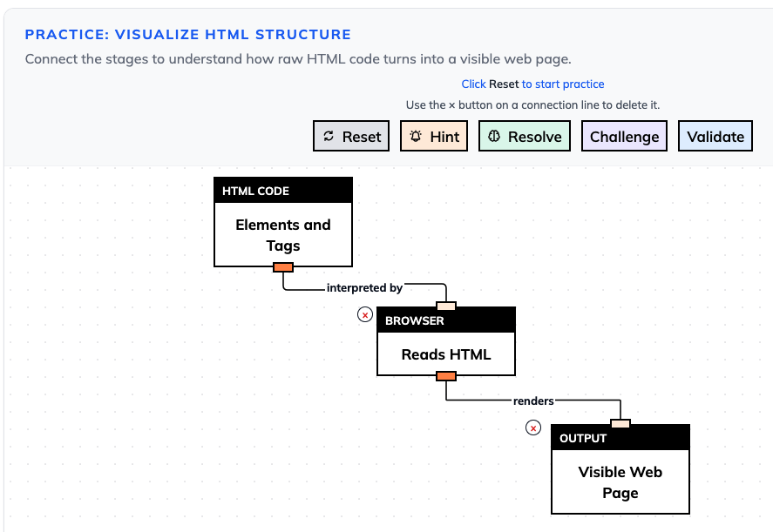Click 'Reads HTML' node text
The width and height of the screenshot is (773, 532).
[446, 354]
